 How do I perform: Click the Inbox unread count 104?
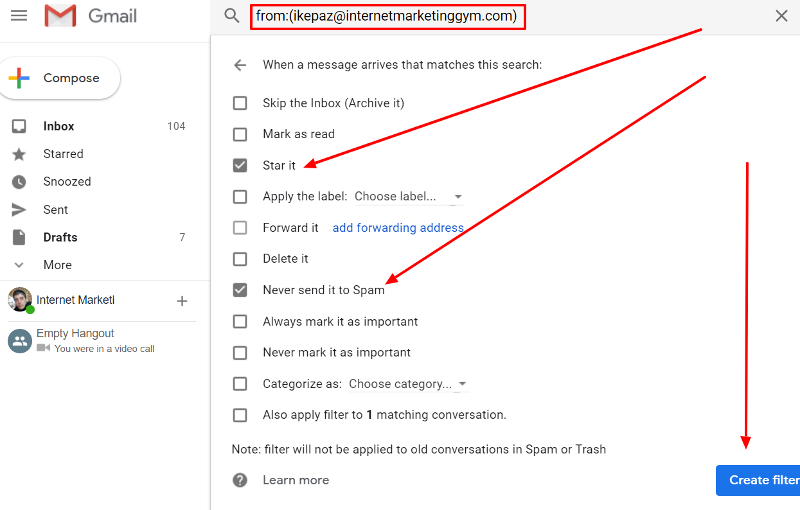[176, 126]
